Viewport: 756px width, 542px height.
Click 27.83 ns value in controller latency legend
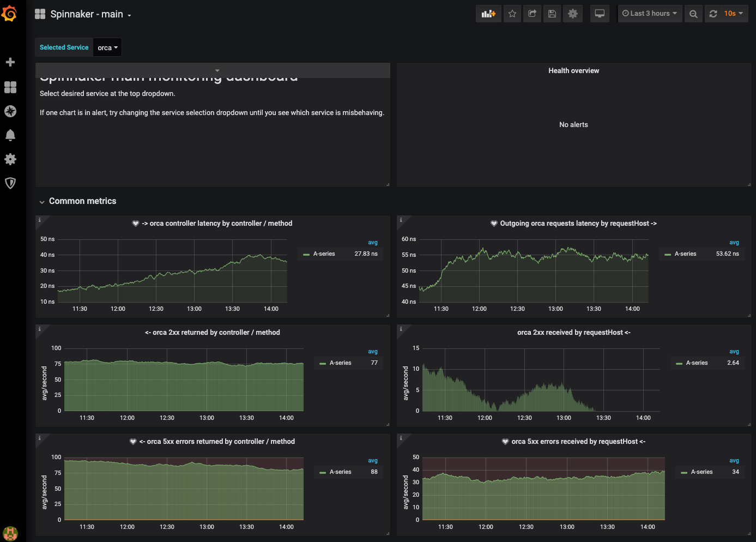tap(366, 254)
